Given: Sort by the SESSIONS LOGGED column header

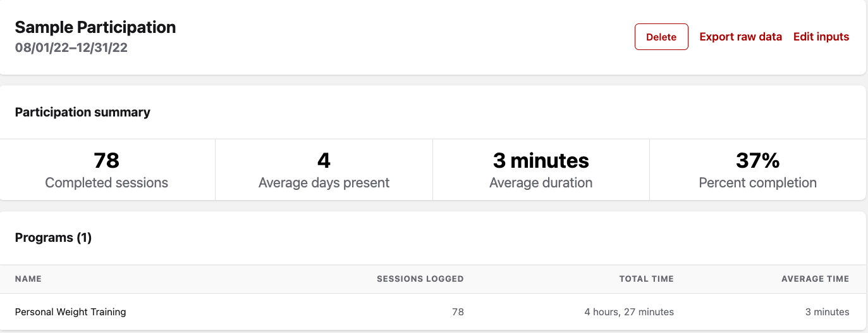Looking at the screenshot, I should point(420,279).
